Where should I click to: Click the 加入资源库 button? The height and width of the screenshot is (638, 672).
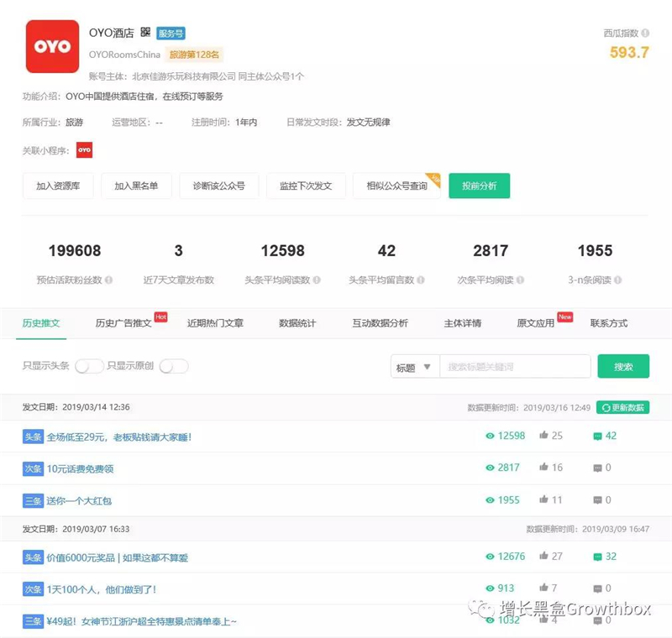coord(58,186)
